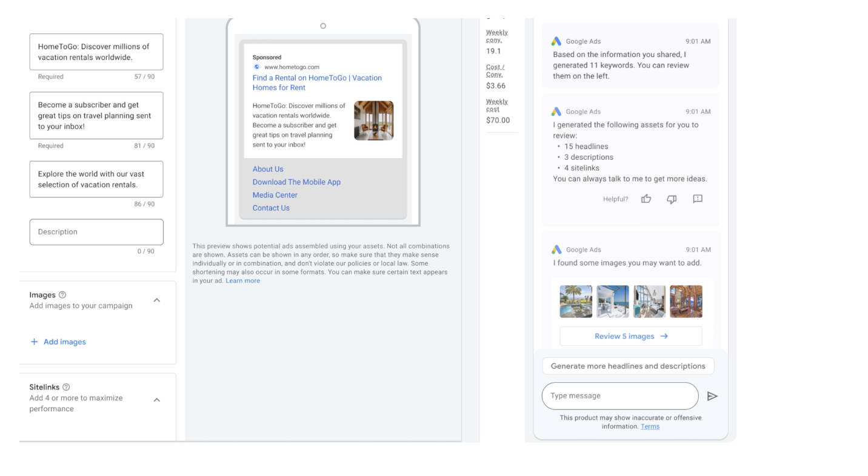This screenshot has width=868, height=476.
Task: Click Download The Mobile App sitelink
Action: [x=296, y=182]
